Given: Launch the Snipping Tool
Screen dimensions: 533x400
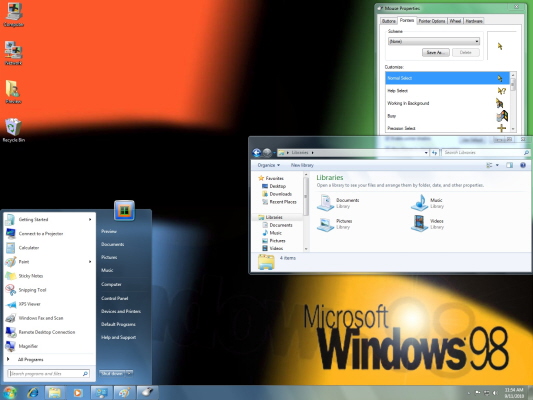Looking at the screenshot, I should [x=49, y=290].
